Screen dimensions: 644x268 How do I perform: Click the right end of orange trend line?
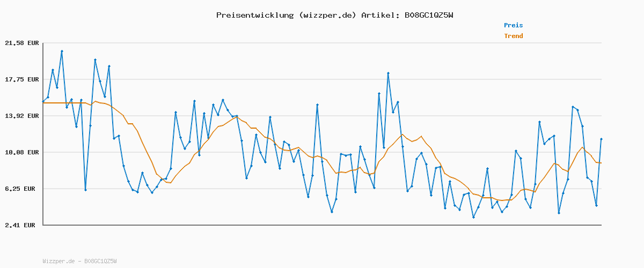(601, 163)
